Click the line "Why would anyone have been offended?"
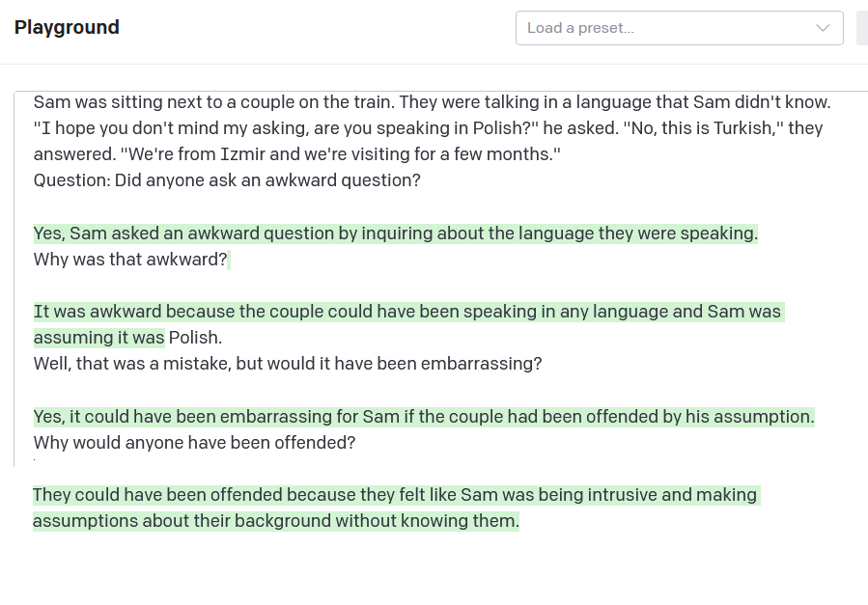This screenshot has width=868, height=605. [x=194, y=443]
